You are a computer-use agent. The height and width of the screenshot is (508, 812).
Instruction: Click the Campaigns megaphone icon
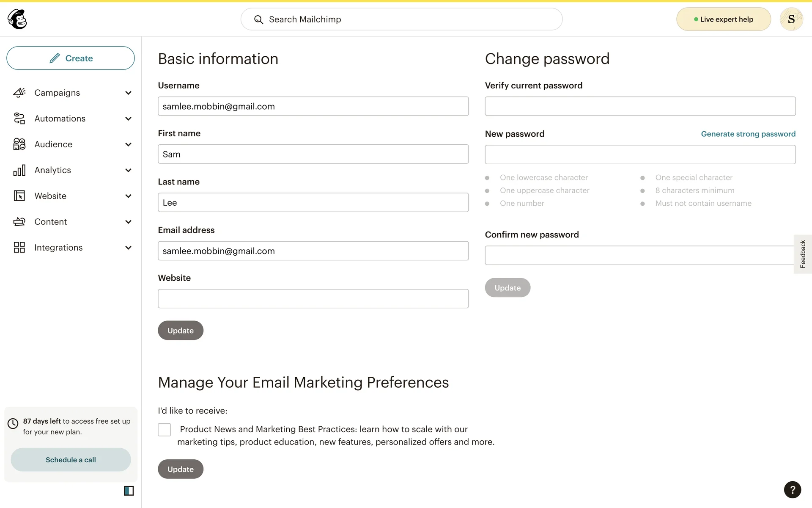[19, 93]
